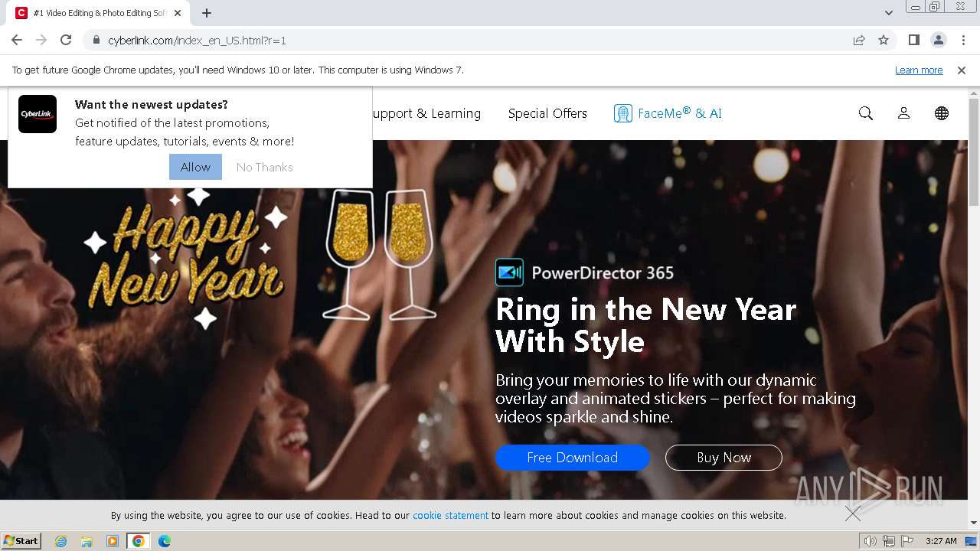Click the share page icon in address bar
Screen dimensions: 980x551
[x=859, y=40]
